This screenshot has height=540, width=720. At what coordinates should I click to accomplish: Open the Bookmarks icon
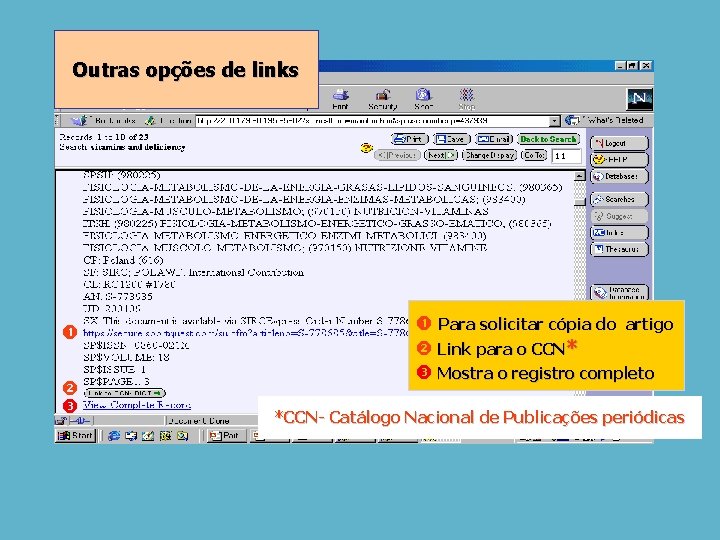(79, 121)
